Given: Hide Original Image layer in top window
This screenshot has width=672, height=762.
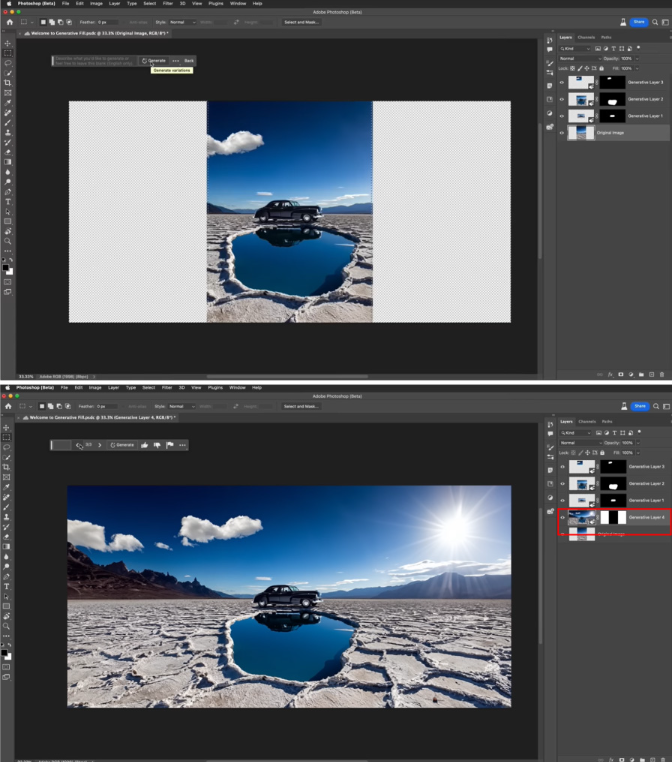Looking at the screenshot, I should coord(562,133).
